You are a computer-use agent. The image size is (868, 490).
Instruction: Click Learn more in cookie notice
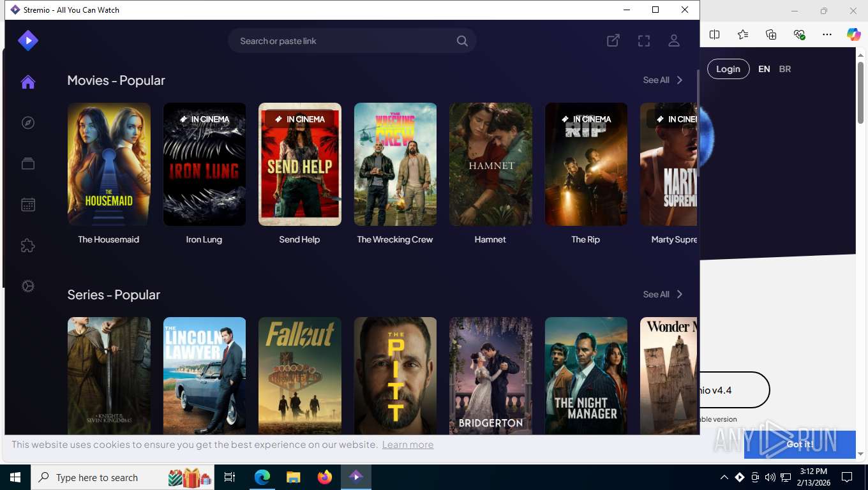point(408,445)
